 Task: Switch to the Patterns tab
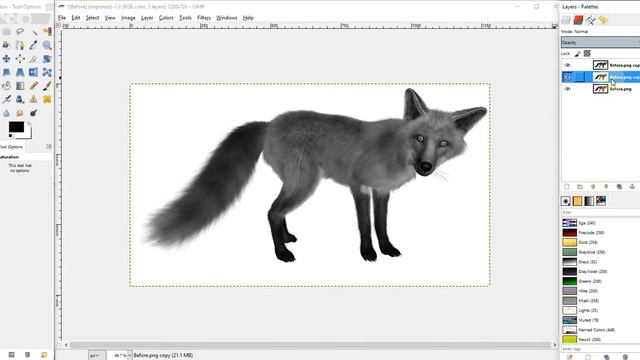[577, 201]
